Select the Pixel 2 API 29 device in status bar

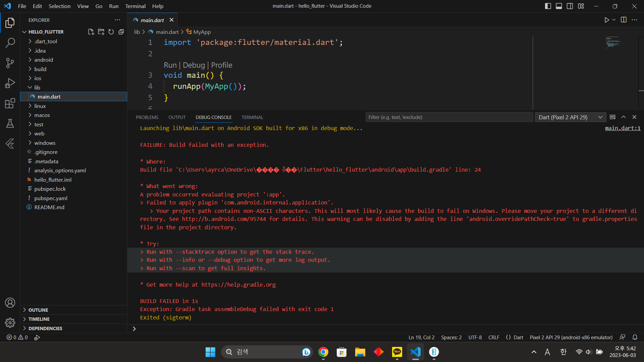click(x=571, y=337)
